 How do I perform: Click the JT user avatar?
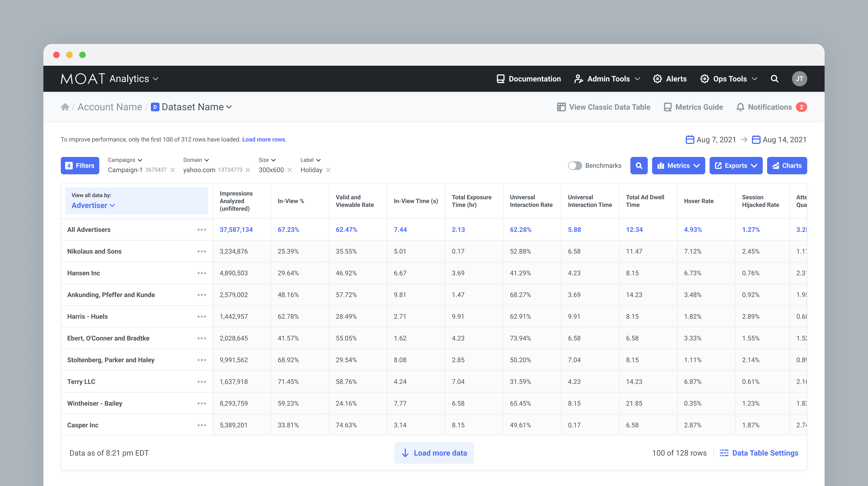pyautogui.click(x=799, y=79)
